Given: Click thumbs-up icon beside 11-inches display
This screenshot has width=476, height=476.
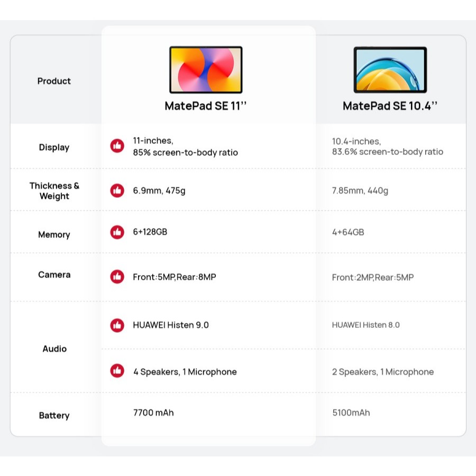Looking at the screenshot, I should pyautogui.click(x=117, y=146).
